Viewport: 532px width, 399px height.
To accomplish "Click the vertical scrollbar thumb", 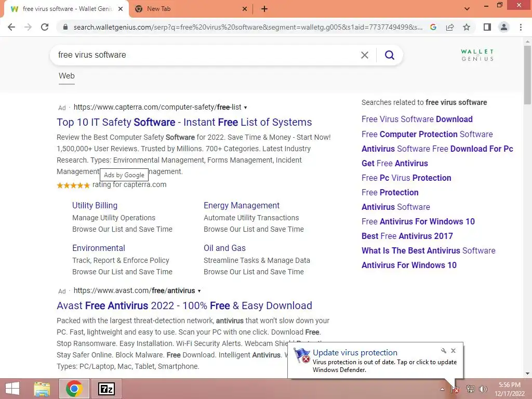I will (x=527, y=75).
